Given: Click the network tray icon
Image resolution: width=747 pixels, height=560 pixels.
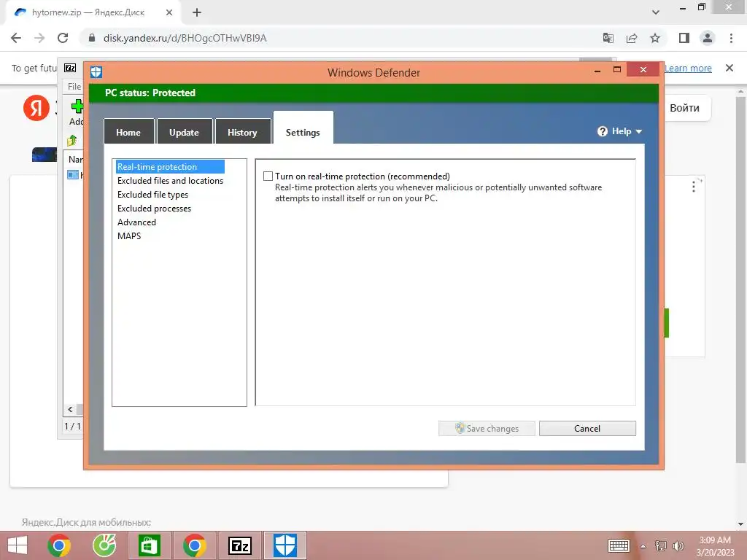Looking at the screenshot, I should 661,545.
